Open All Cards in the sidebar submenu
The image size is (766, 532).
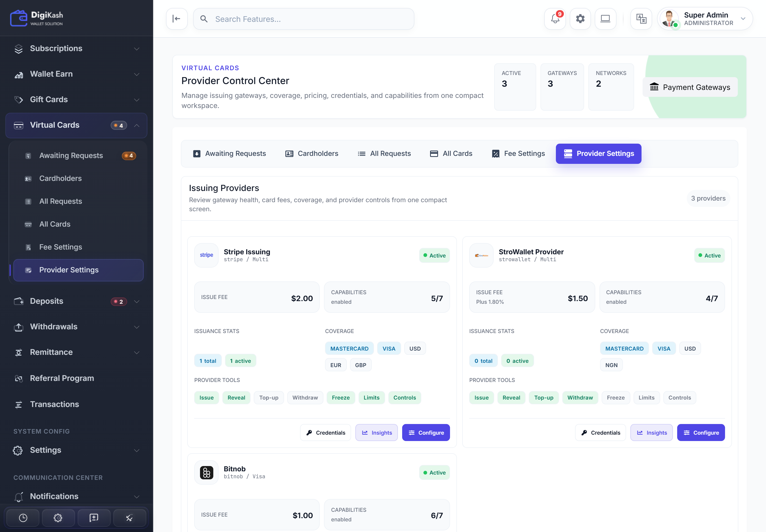78,224
